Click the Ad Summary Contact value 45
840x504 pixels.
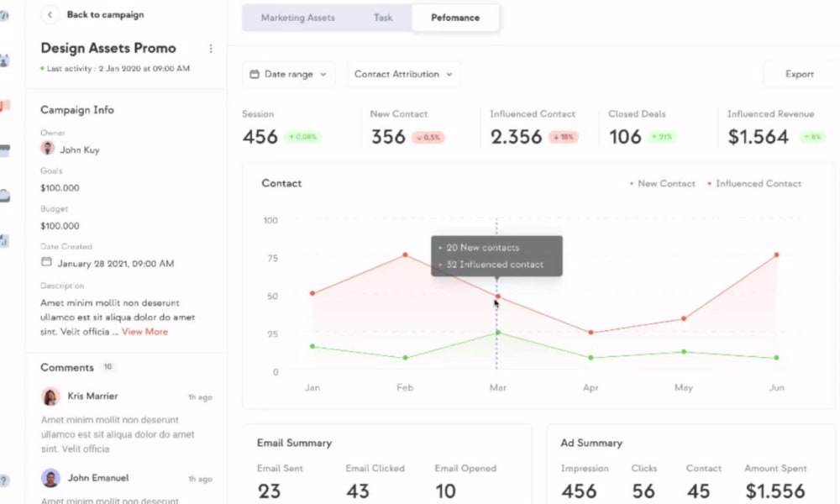click(x=699, y=491)
